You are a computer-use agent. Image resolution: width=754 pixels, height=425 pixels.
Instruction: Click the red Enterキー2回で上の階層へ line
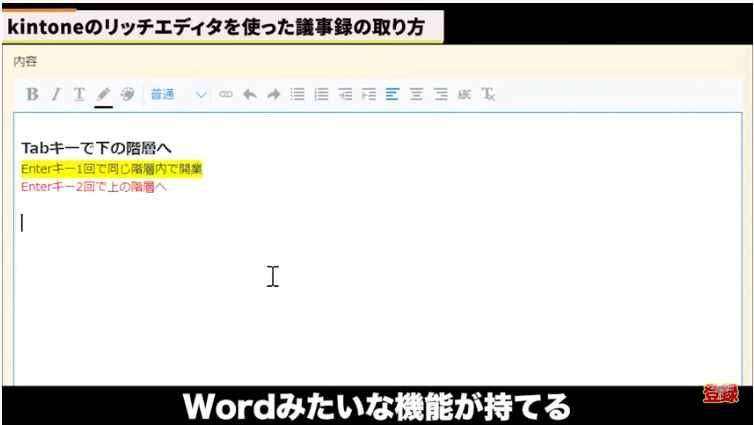click(x=94, y=187)
